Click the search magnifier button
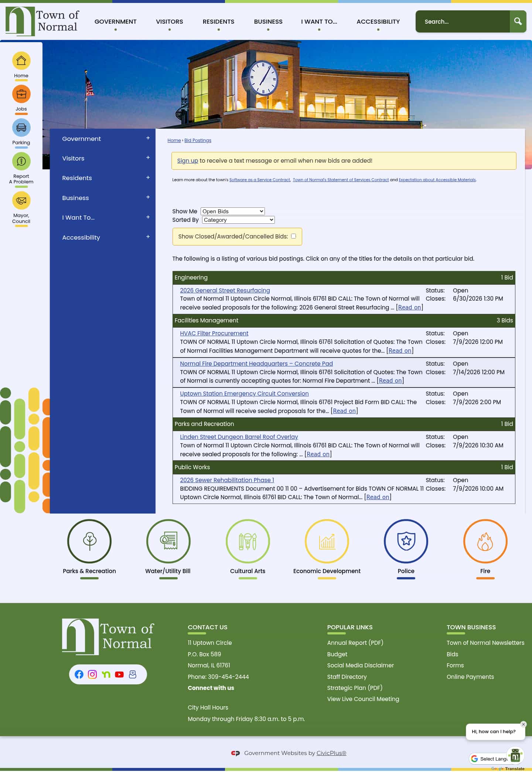This screenshot has width=532, height=772. click(518, 21)
